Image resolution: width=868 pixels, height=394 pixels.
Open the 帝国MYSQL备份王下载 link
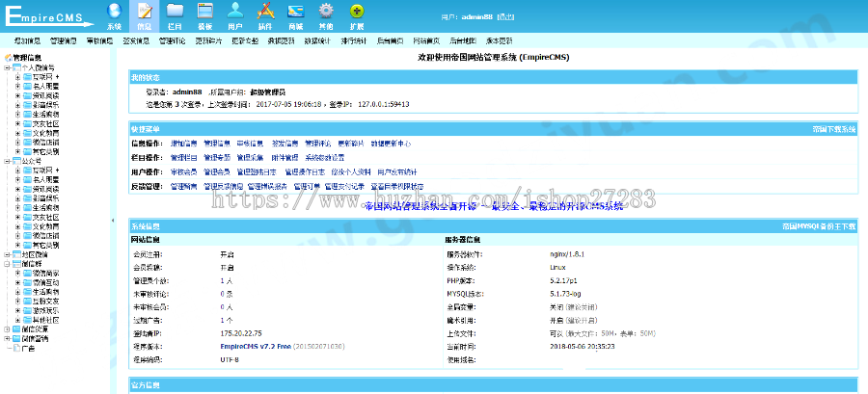(819, 226)
